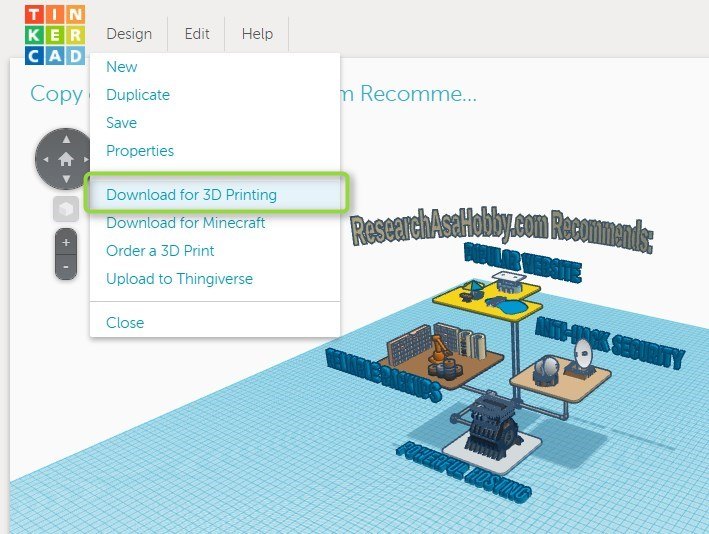
Task: Select the RELIABLE BACKUPS 3D text
Action: click(x=383, y=375)
